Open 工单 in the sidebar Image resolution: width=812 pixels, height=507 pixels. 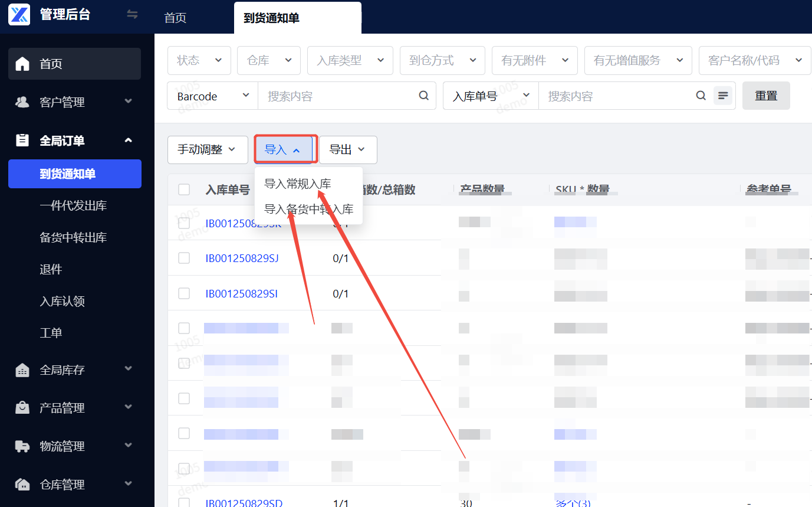(x=51, y=333)
